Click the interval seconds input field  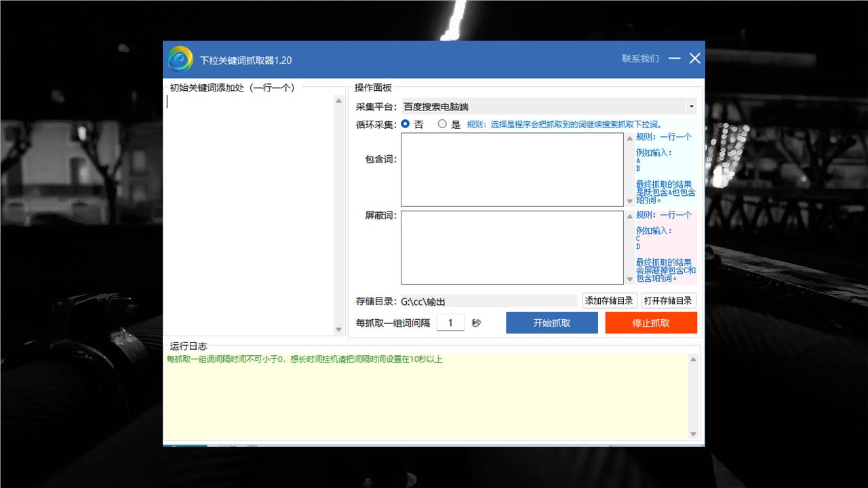pos(450,323)
